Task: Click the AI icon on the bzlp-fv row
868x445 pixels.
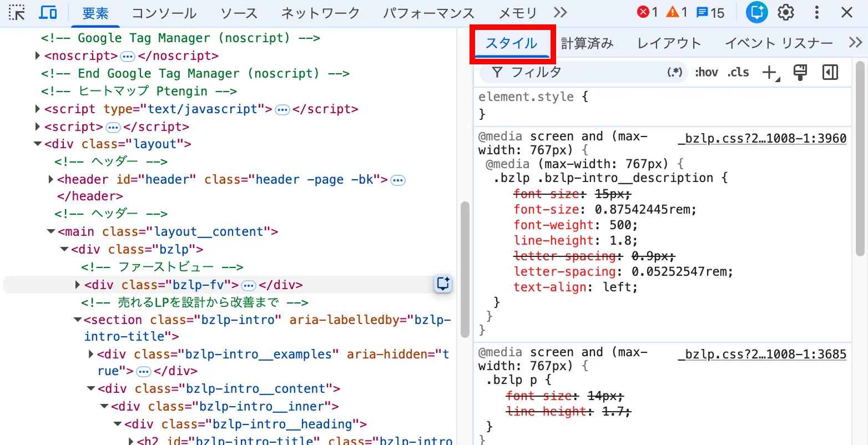Action: (x=443, y=284)
